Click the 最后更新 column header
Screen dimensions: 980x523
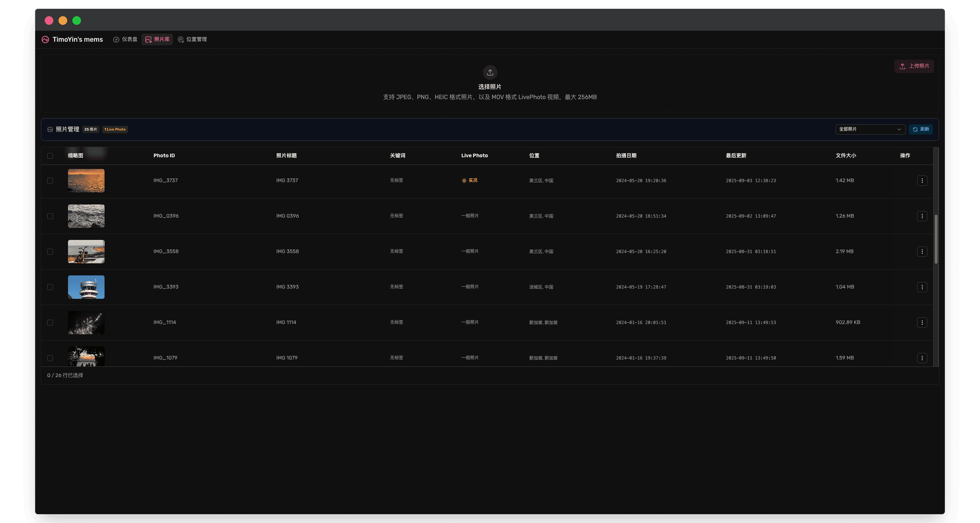pos(736,156)
